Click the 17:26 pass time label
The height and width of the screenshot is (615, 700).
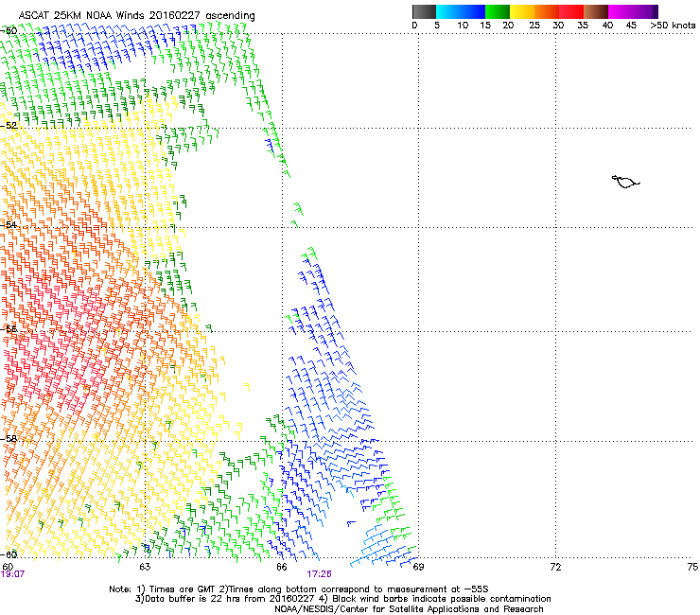pos(319,574)
